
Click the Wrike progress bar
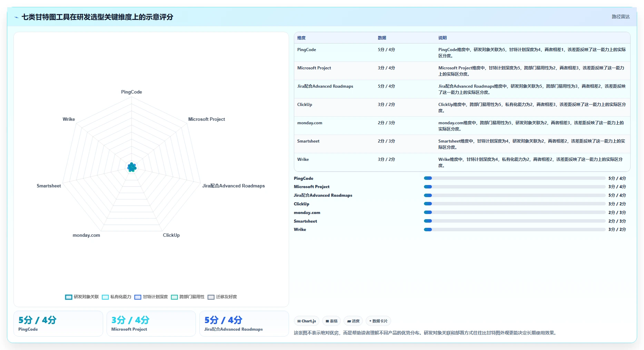coord(515,230)
